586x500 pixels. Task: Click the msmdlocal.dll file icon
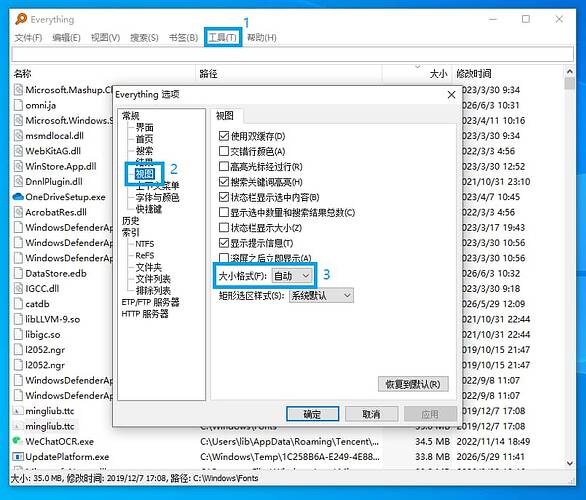point(18,136)
